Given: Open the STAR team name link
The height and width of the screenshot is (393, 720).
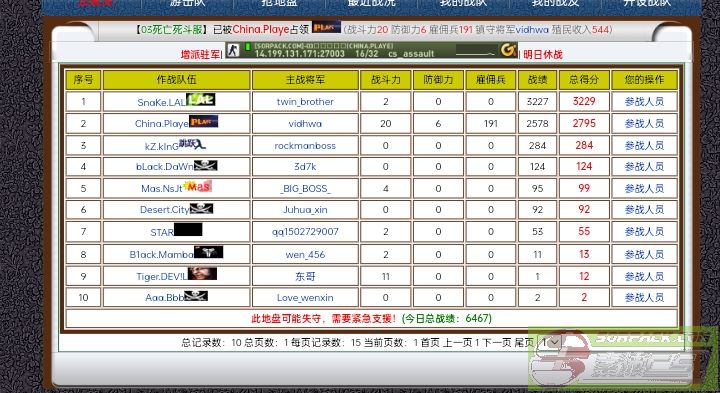Looking at the screenshot, I should (162, 233).
